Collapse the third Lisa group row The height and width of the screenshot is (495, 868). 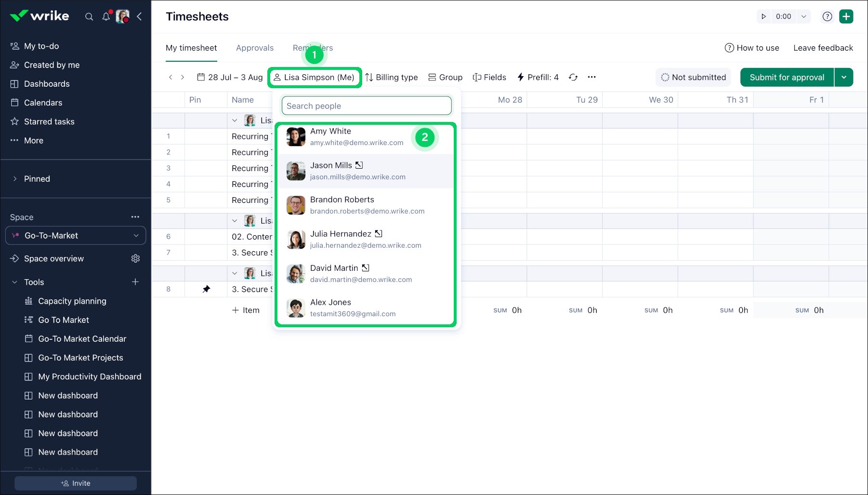point(235,273)
